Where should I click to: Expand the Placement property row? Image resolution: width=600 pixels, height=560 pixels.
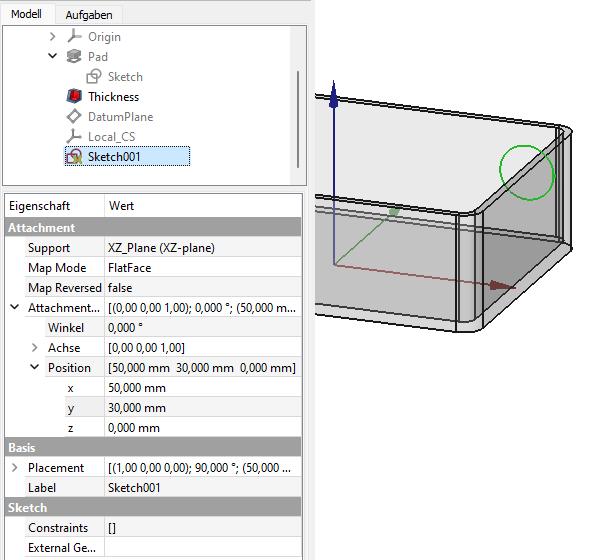click(x=14, y=468)
